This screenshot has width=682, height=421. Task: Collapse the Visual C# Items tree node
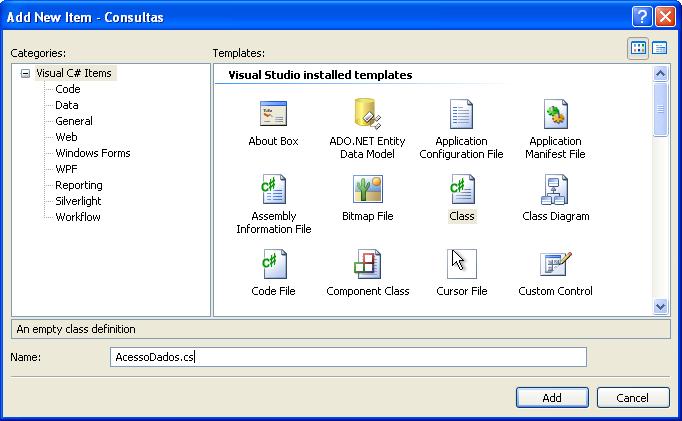25,73
